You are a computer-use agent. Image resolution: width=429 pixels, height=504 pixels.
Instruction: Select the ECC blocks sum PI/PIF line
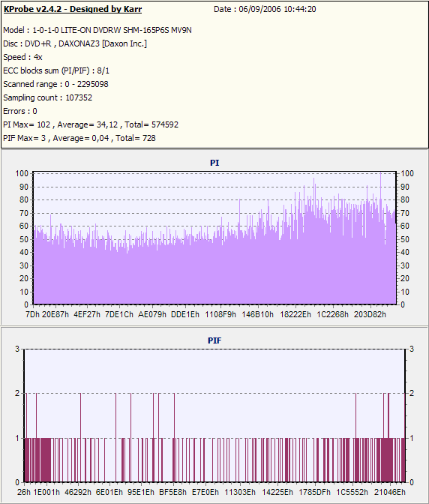(x=56, y=70)
